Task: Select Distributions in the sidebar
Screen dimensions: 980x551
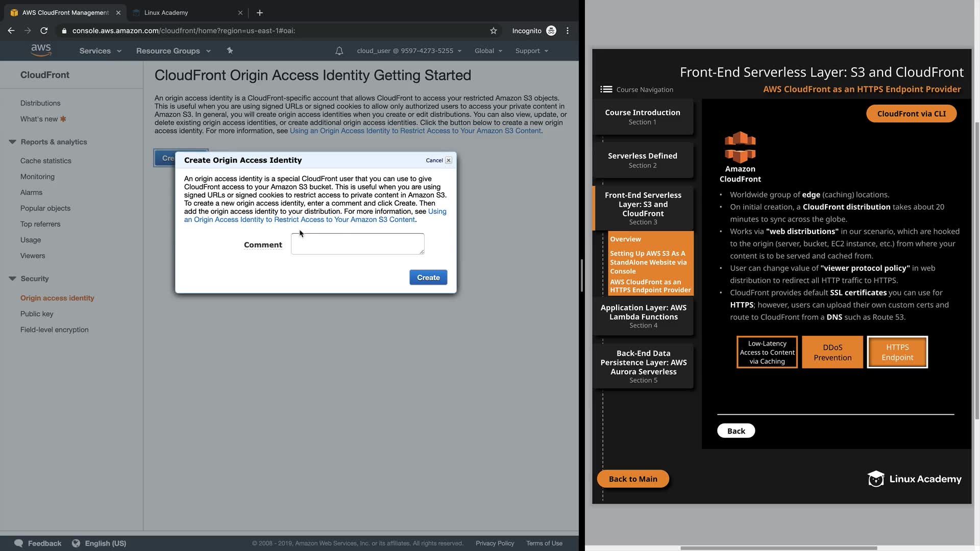Action: coord(40,103)
